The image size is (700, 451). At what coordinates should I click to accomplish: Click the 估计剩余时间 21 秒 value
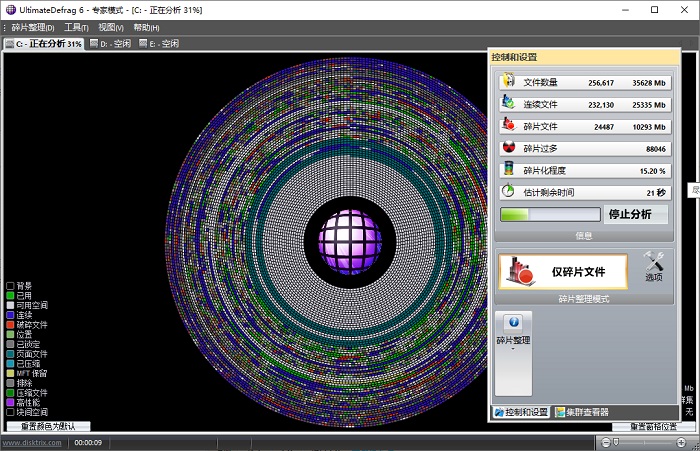coord(656,193)
